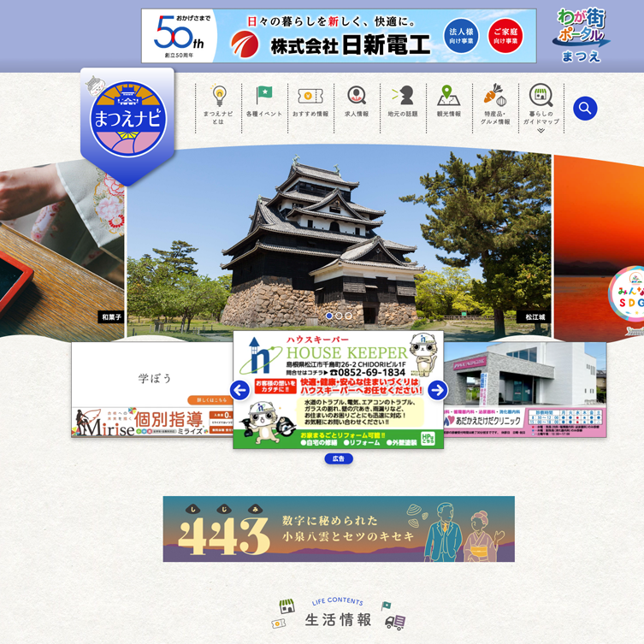Show previous ad with left arrow
Screen dimensions: 644x644
[240, 390]
